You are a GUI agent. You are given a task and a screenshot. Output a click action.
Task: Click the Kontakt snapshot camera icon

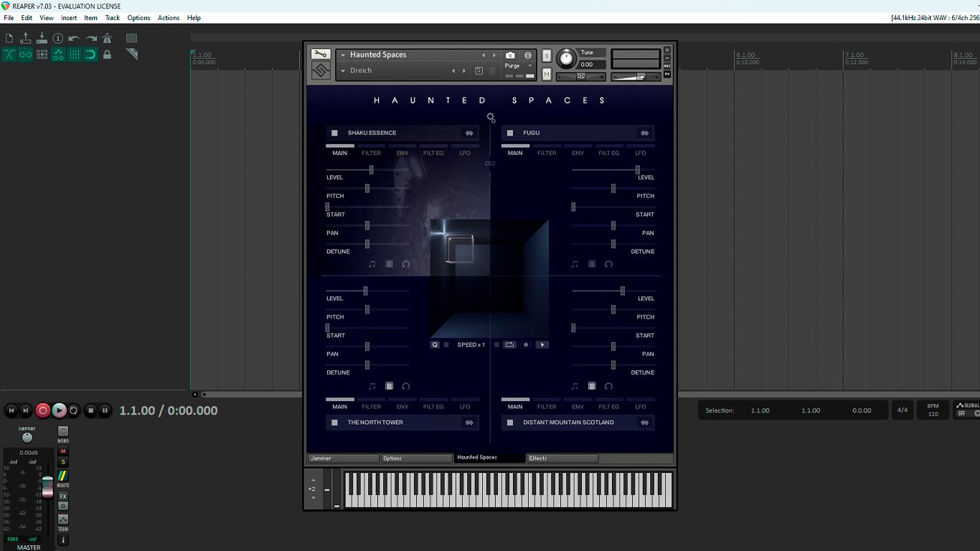pos(510,55)
